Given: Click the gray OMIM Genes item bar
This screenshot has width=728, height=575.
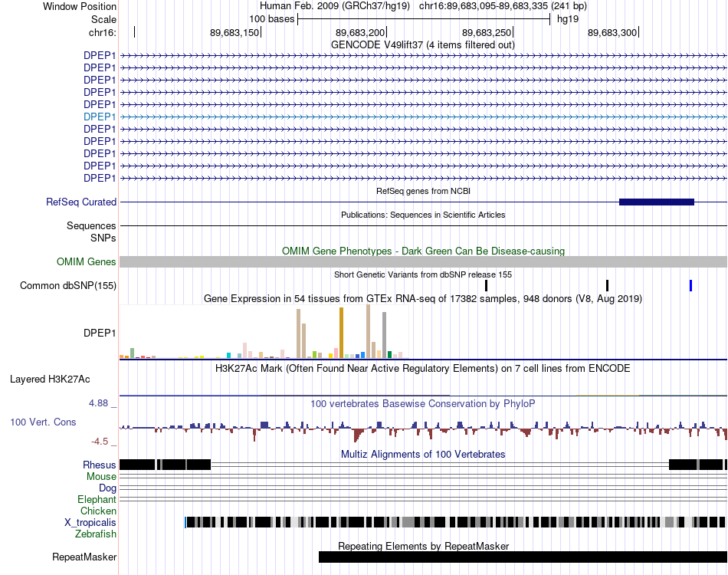Looking at the screenshot, I should pos(423,262).
